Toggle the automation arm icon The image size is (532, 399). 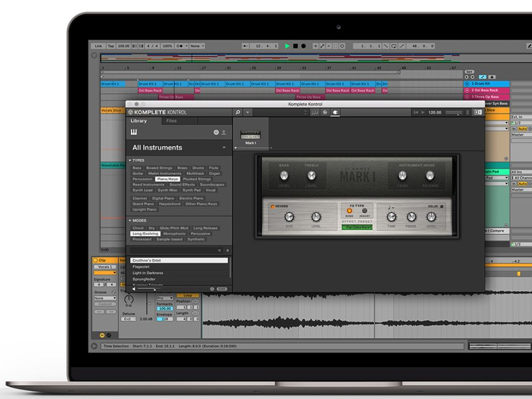coord(322,46)
